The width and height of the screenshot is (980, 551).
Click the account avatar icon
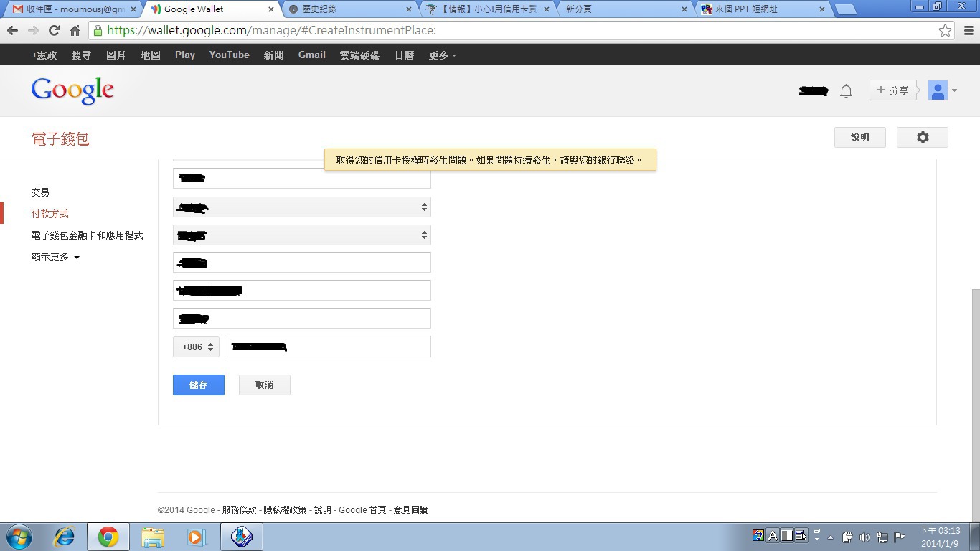pos(938,90)
